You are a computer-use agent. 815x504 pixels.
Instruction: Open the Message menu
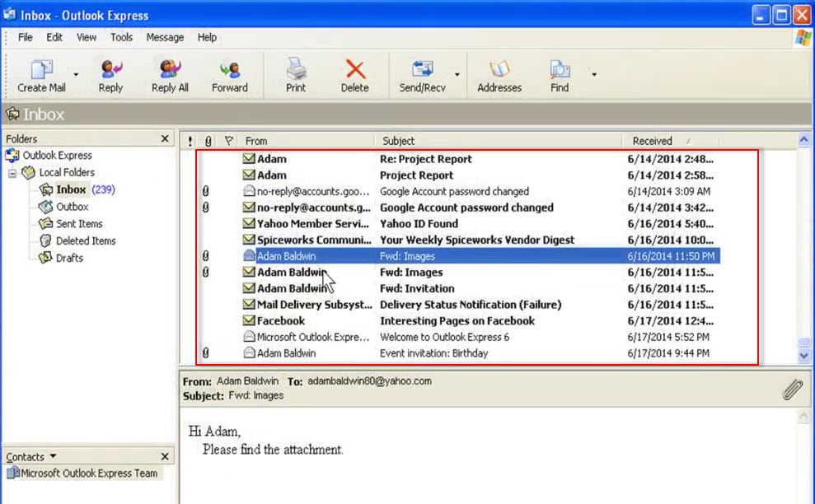165,37
